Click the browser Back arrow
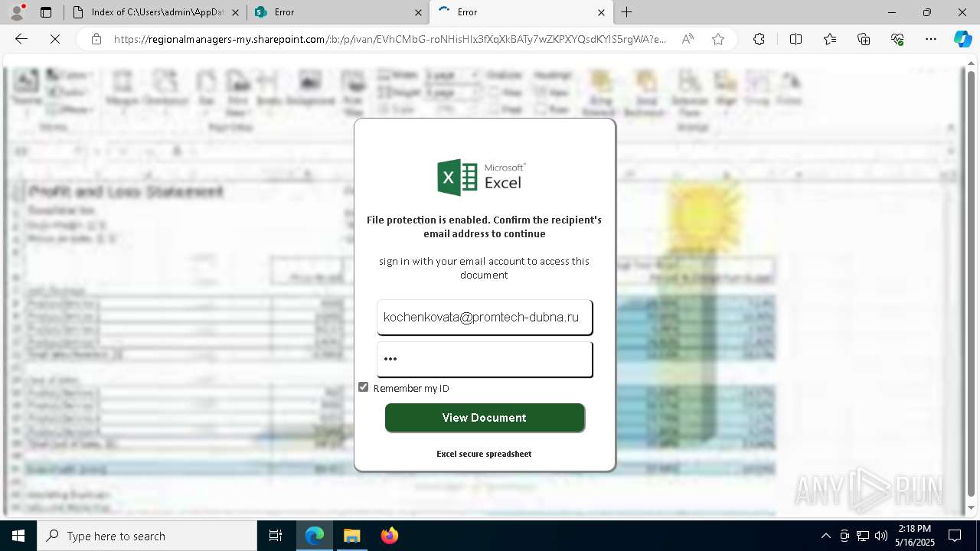The width and height of the screenshot is (980, 551). (x=21, y=39)
